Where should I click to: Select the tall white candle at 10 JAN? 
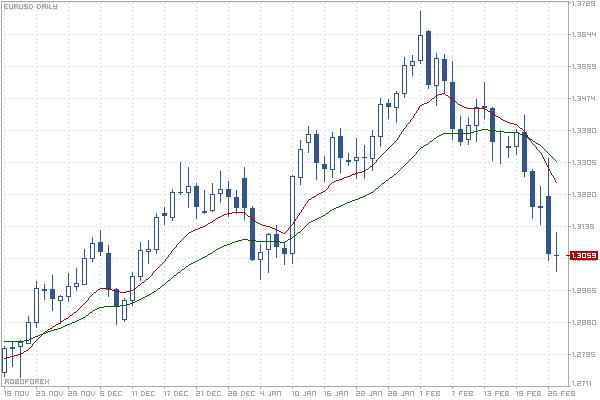[x=292, y=215]
